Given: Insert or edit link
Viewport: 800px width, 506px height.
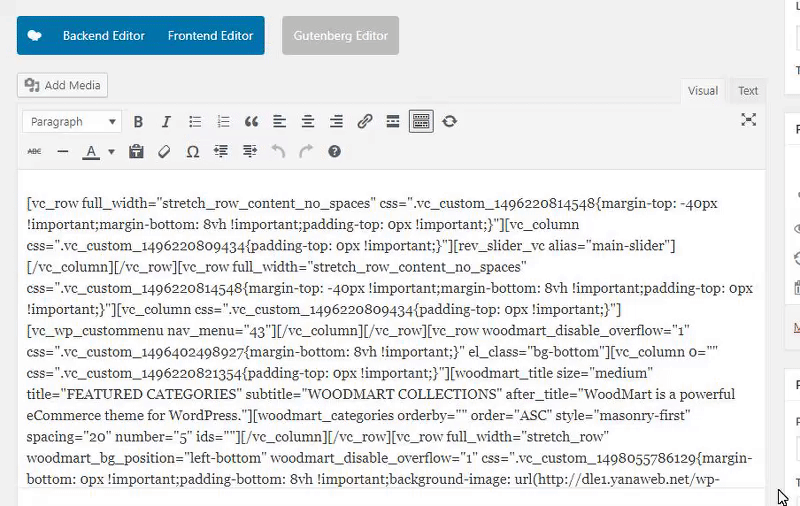Looking at the screenshot, I should [x=364, y=121].
